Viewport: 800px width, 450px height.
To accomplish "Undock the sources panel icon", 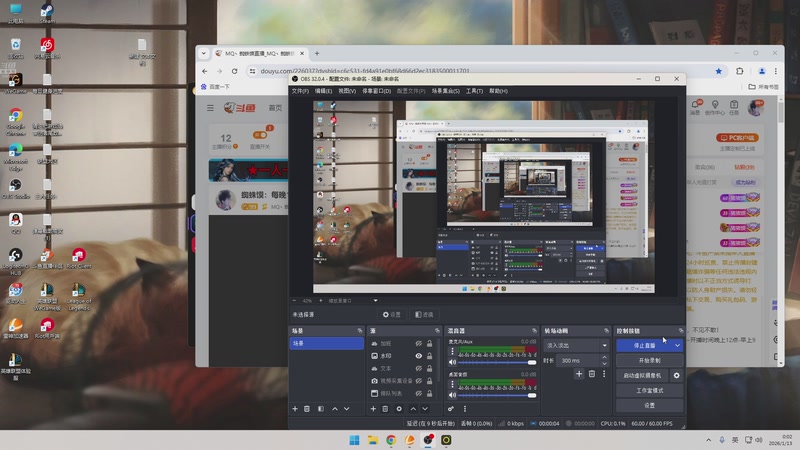I will (437, 331).
